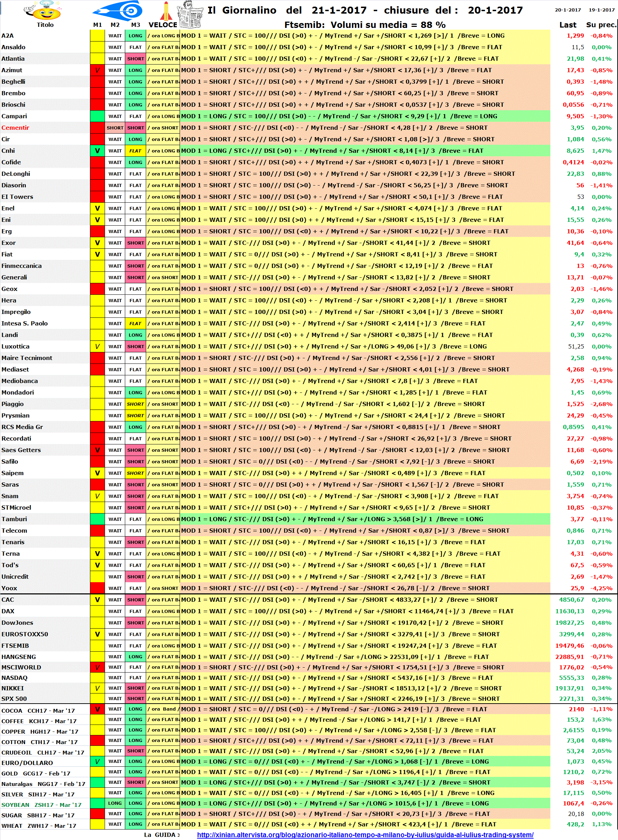Click Yoox change -4,25%
The width and height of the screenshot is (618, 840).
click(602, 588)
